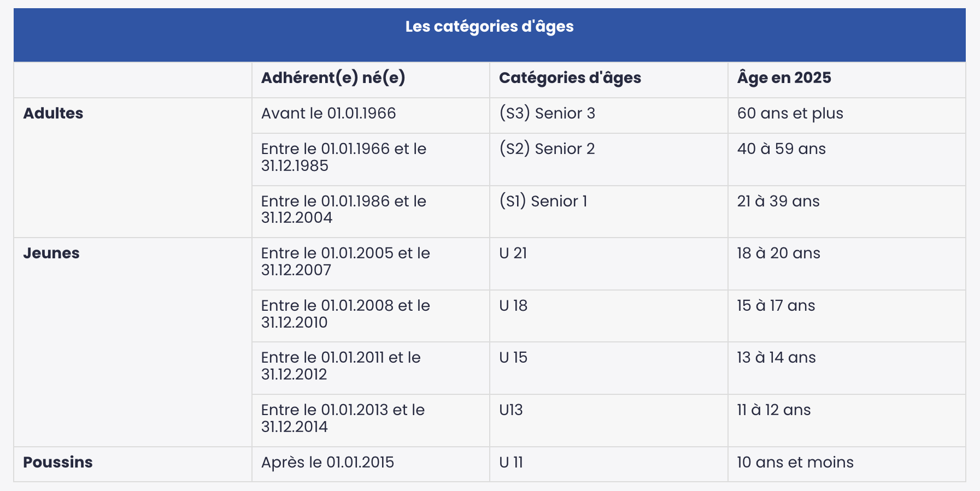Screen dimensions: 980x491
Task: Click the "Les catégories d'âges" table title
Action: [x=489, y=27]
